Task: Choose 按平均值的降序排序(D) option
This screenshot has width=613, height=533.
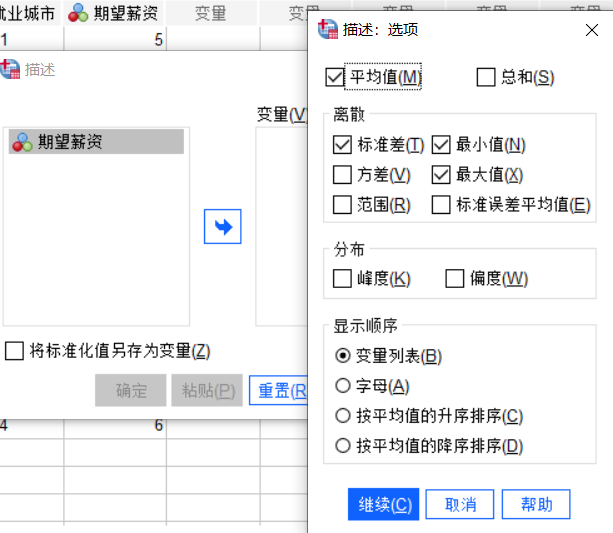Action: point(343,445)
